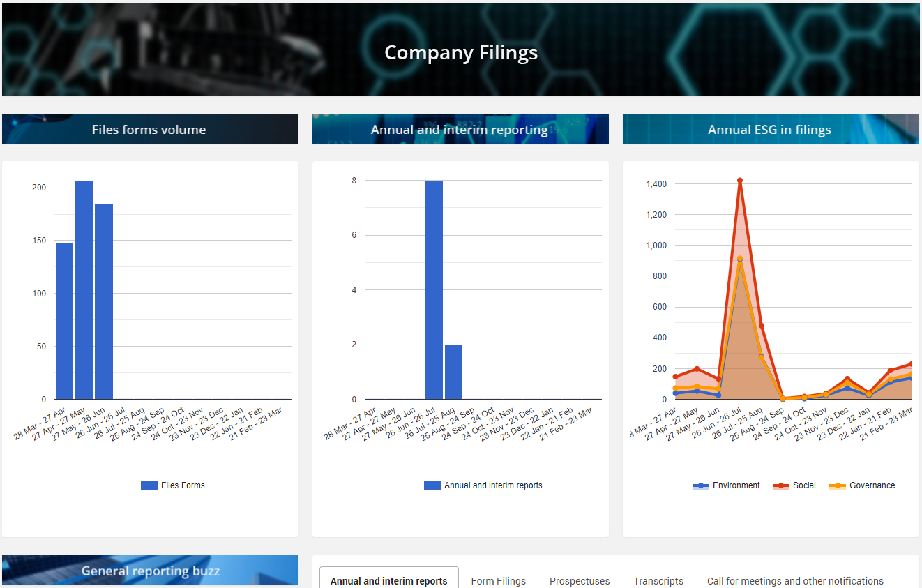
Task: Click the 1,000 axis label in ESG chart
Action: 656,246
